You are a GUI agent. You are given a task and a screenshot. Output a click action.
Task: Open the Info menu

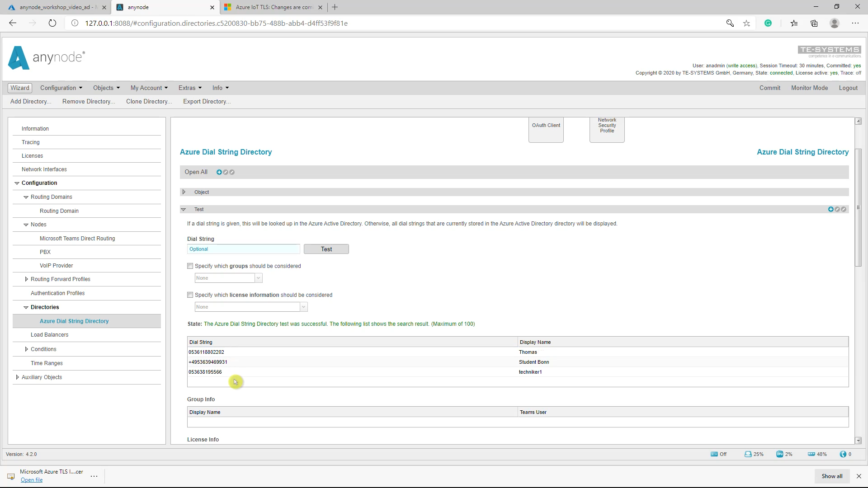pyautogui.click(x=221, y=88)
